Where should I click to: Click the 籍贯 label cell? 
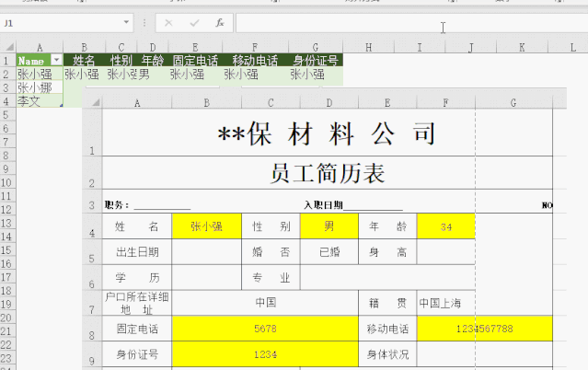(387, 303)
